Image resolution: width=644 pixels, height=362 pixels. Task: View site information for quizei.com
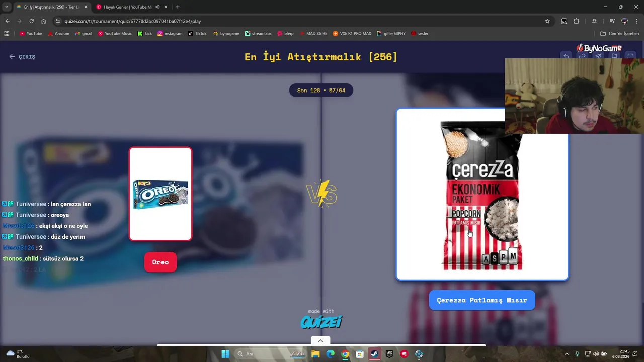coord(58,21)
